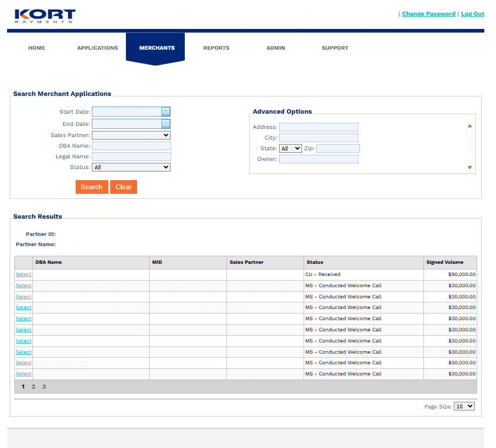This screenshot has height=448, width=496.
Task: Click the DBA Name input field
Action: pos(131,146)
